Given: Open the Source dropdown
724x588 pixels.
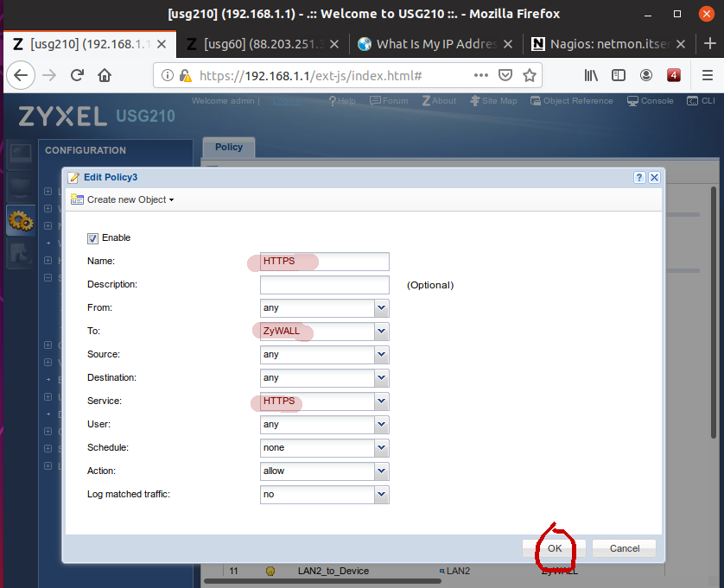Looking at the screenshot, I should (381, 355).
